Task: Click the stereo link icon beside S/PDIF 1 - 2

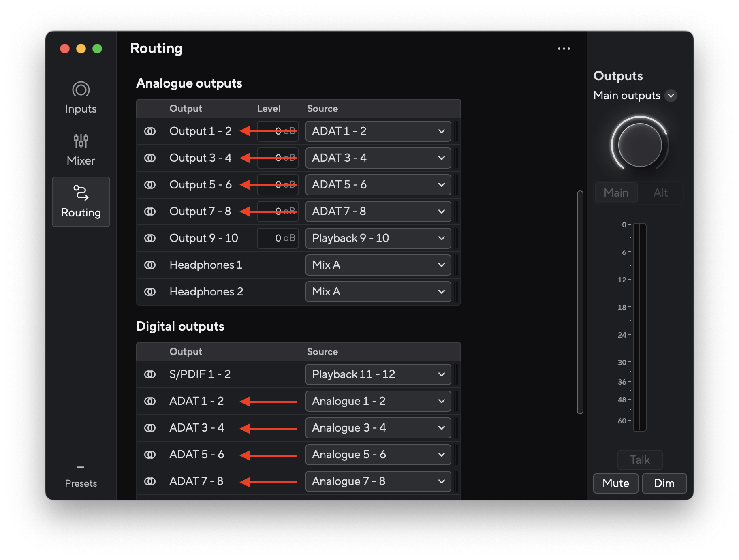Action: pyautogui.click(x=150, y=374)
